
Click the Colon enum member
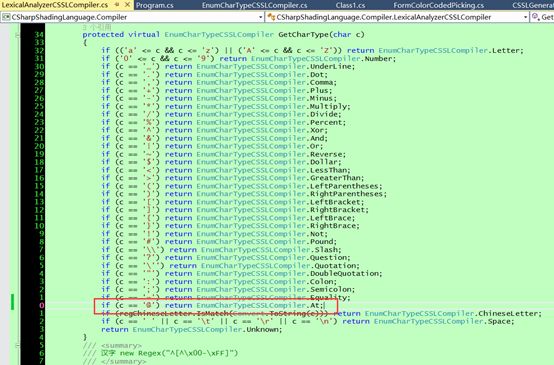click(322, 281)
